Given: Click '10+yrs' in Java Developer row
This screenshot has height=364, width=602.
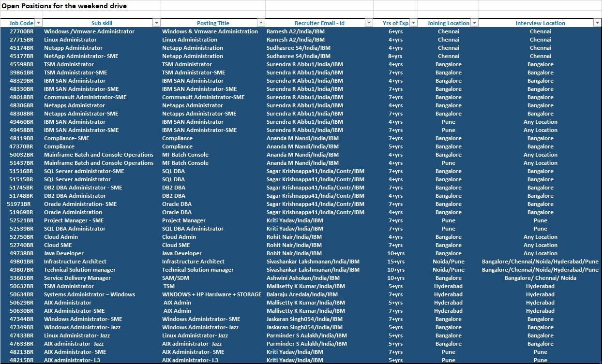Looking at the screenshot, I should click(x=395, y=253).
